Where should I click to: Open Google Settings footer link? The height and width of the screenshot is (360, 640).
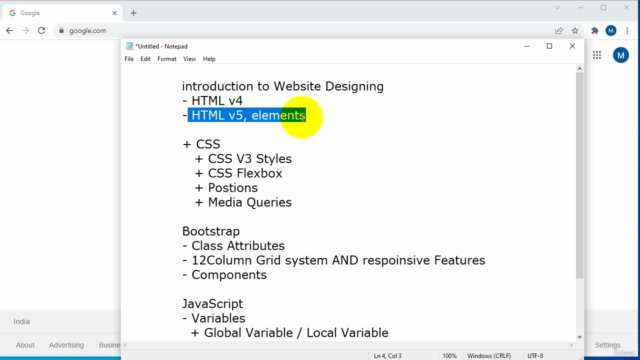tap(607, 345)
